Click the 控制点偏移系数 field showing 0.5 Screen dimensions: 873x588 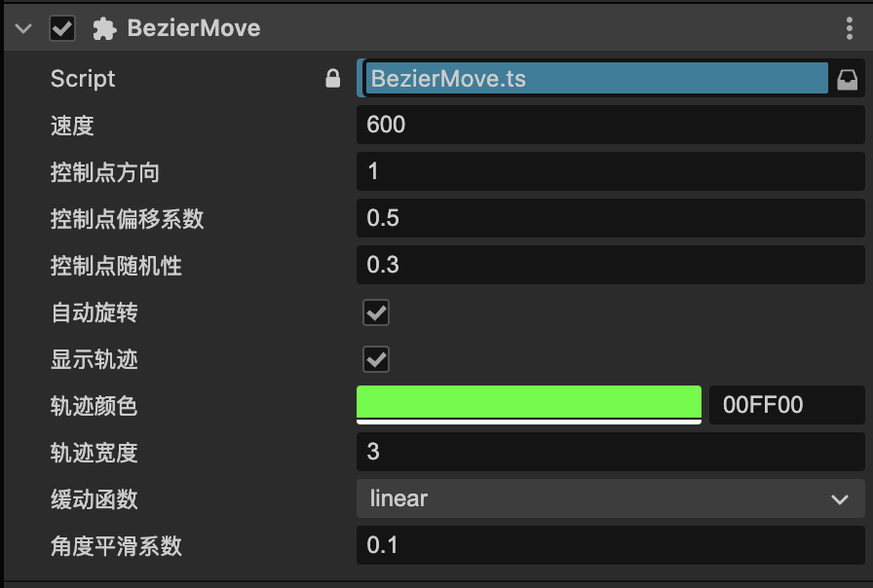pos(610,218)
